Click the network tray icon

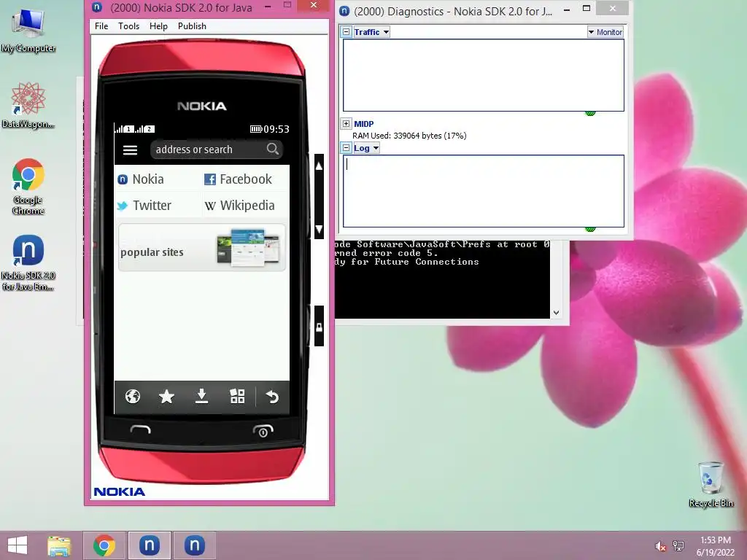[x=678, y=545]
